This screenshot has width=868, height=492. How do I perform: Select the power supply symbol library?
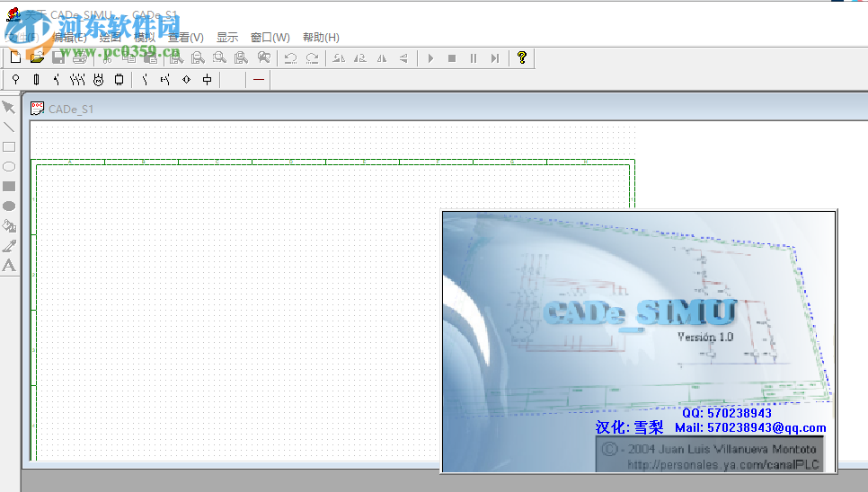click(15, 80)
